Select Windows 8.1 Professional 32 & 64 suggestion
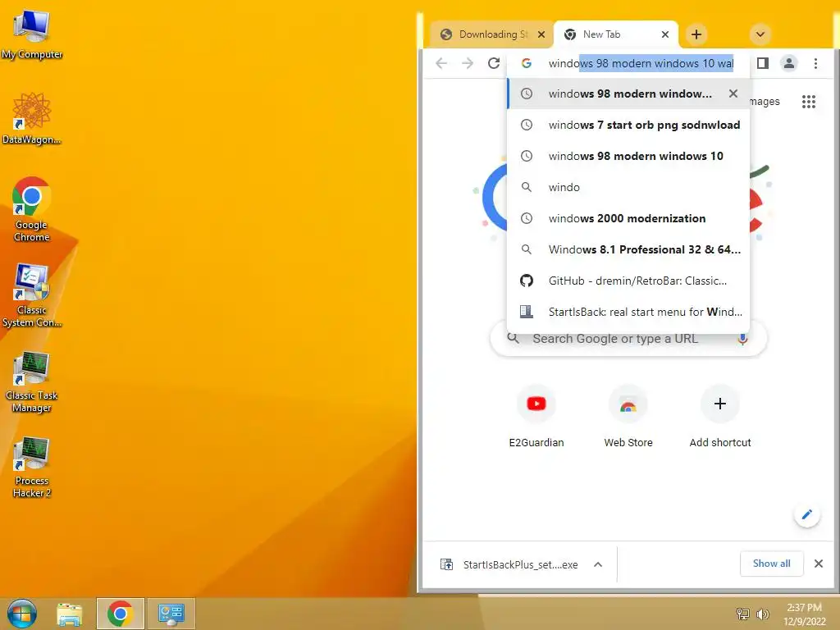The image size is (840, 630). (628, 249)
